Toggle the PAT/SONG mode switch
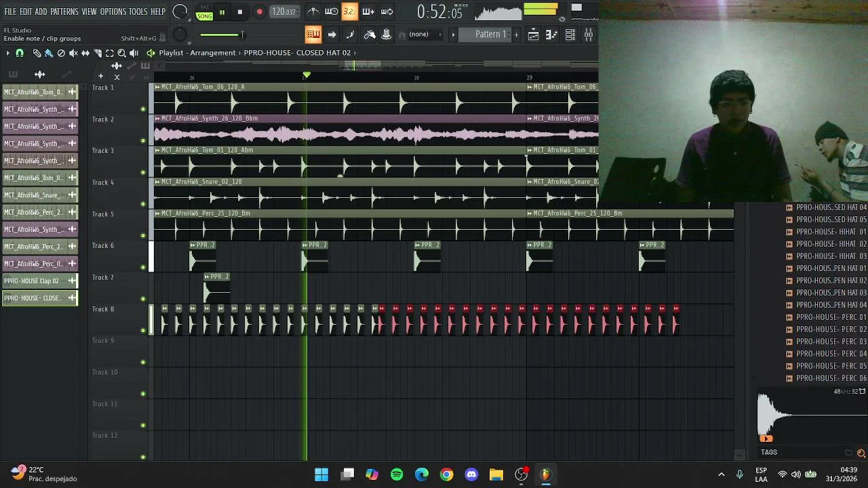Viewport: 868px width, 488px height. point(204,13)
